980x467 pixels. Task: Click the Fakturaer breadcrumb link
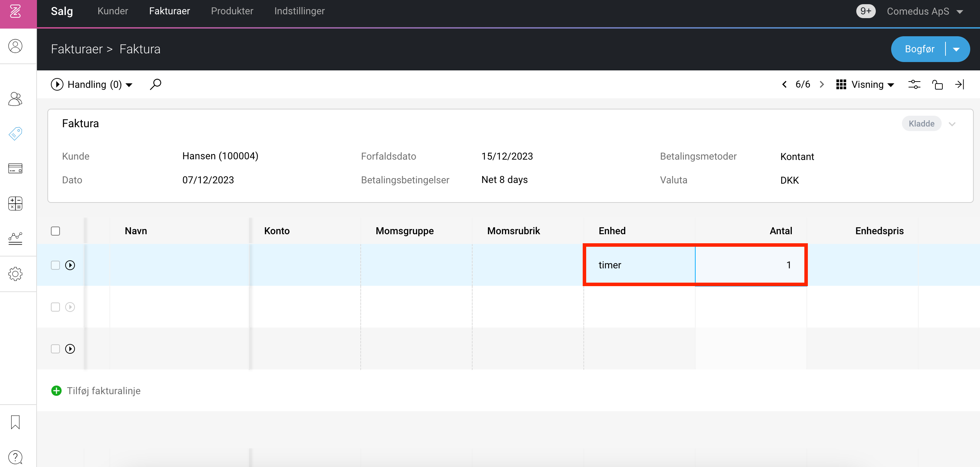click(77, 49)
